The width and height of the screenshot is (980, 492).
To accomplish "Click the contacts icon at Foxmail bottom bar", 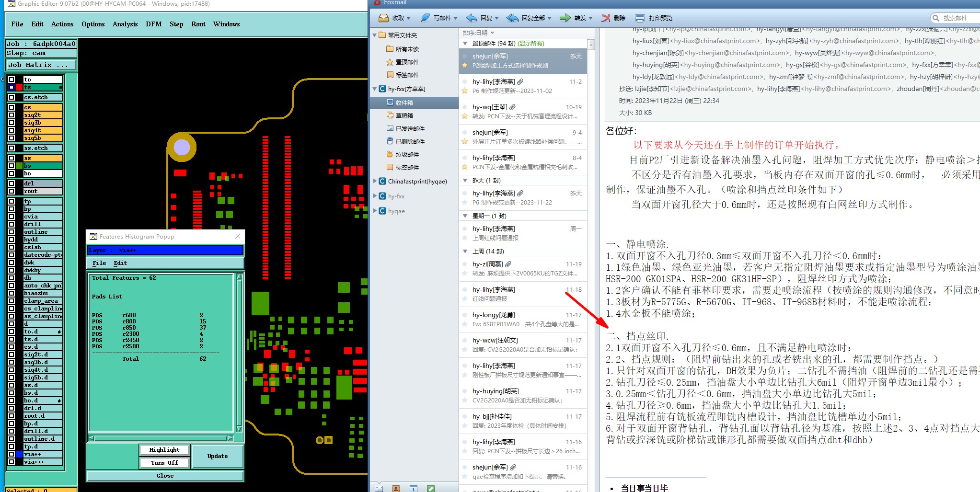I will point(396,488).
